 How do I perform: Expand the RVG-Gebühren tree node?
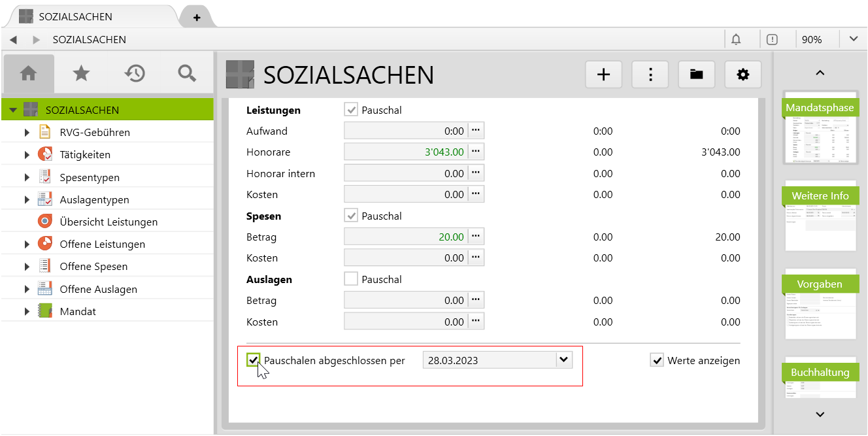pos(27,133)
